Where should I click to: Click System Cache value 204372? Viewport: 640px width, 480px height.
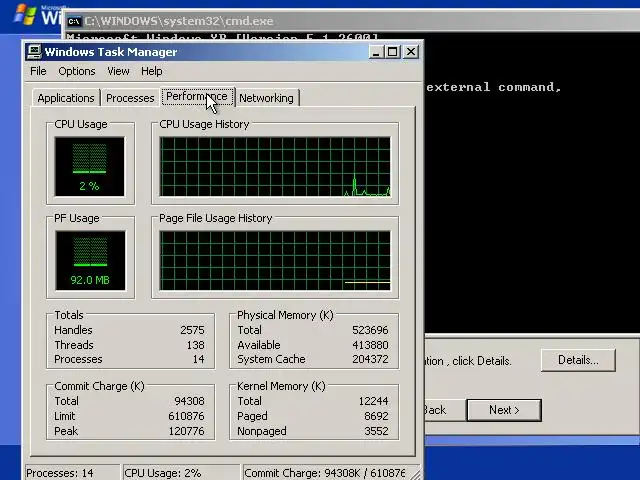point(370,359)
